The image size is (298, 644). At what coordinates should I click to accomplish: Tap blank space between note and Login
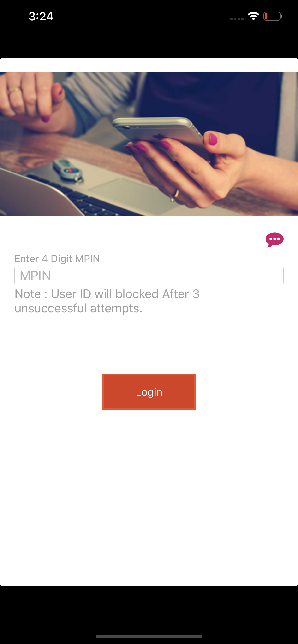(x=149, y=345)
